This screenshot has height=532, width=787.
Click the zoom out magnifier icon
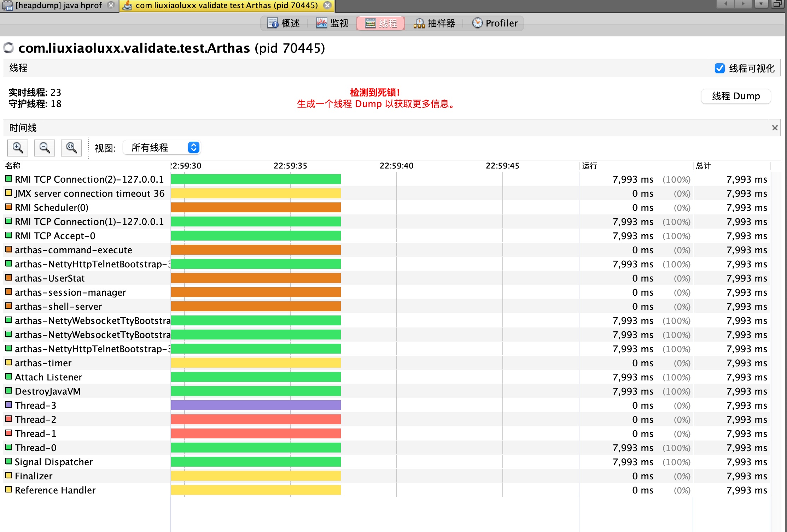pos(45,148)
